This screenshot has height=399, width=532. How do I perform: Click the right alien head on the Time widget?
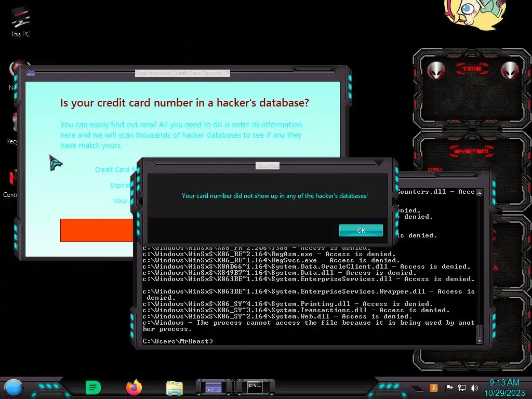[x=510, y=70]
